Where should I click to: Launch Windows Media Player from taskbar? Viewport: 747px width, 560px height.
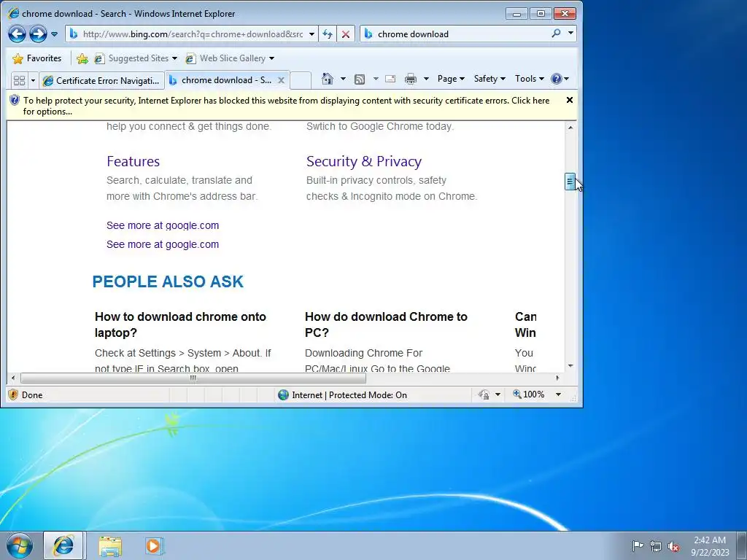154,545
